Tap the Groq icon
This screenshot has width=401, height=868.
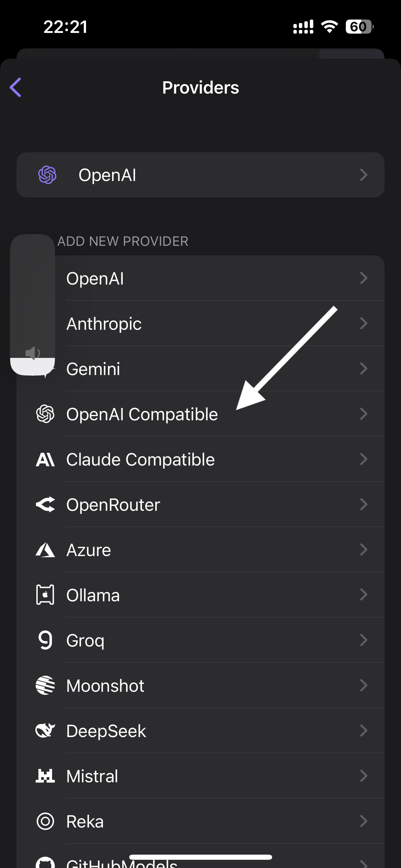(x=45, y=640)
